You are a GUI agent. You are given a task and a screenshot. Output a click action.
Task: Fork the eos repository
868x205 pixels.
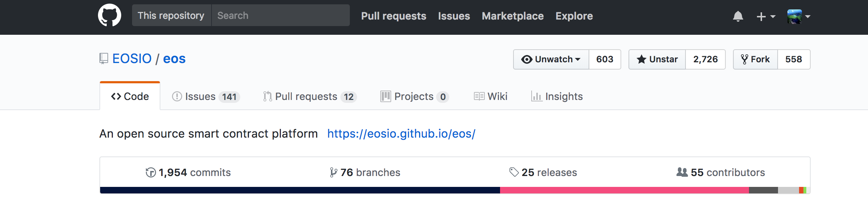pyautogui.click(x=756, y=59)
